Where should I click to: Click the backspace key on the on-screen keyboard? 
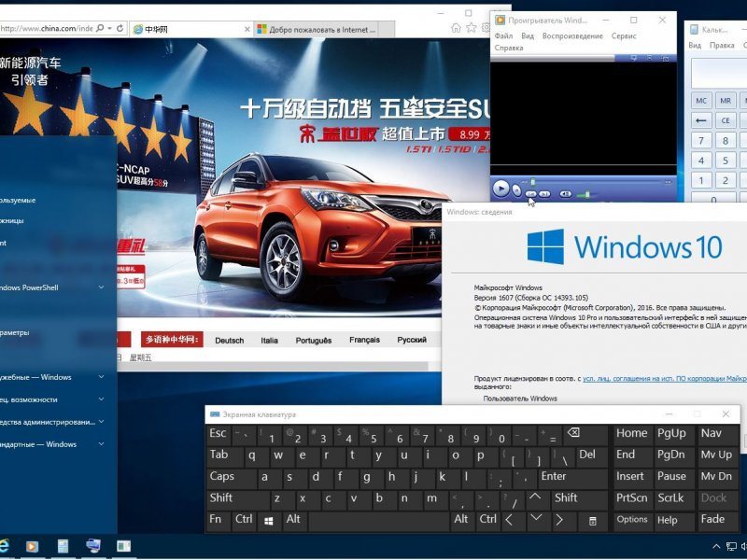[586, 435]
